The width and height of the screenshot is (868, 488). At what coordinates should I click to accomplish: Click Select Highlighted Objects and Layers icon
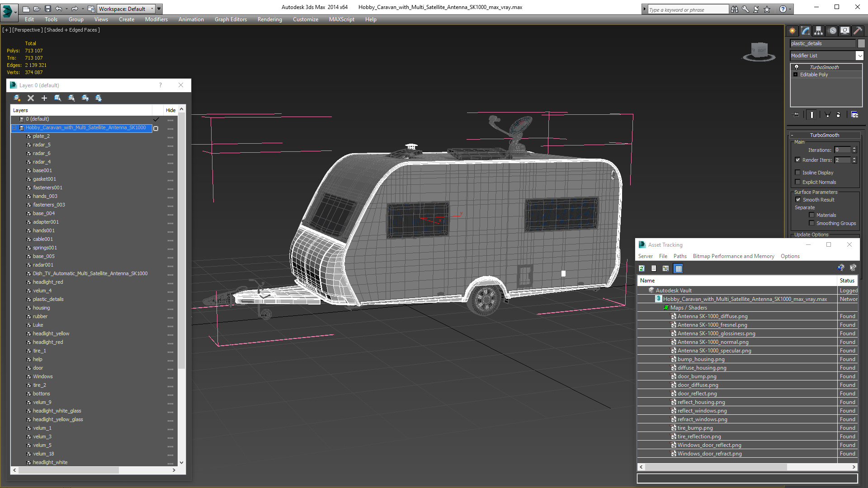(58, 98)
